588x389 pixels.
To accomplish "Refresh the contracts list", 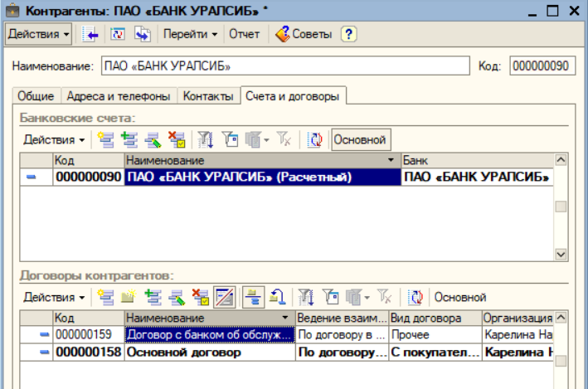I will (415, 297).
